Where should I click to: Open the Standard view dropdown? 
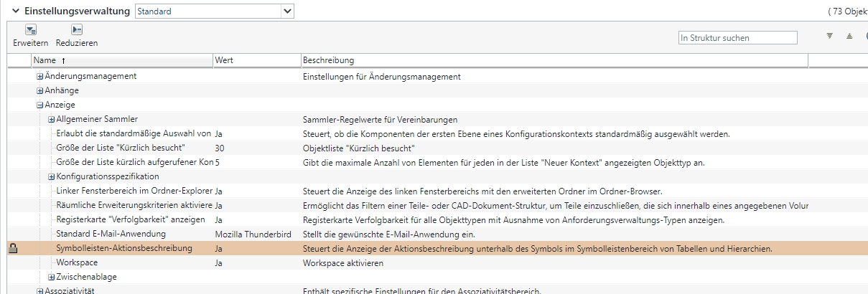point(287,11)
